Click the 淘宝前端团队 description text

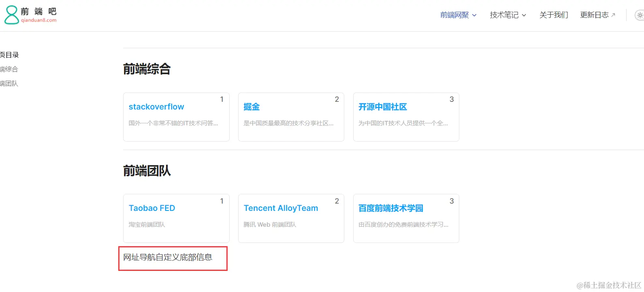point(147,224)
